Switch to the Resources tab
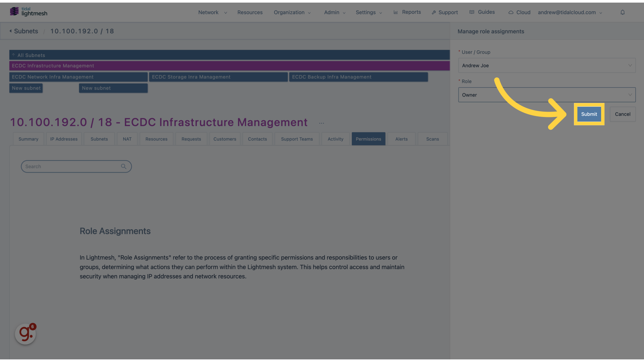 [x=156, y=139]
